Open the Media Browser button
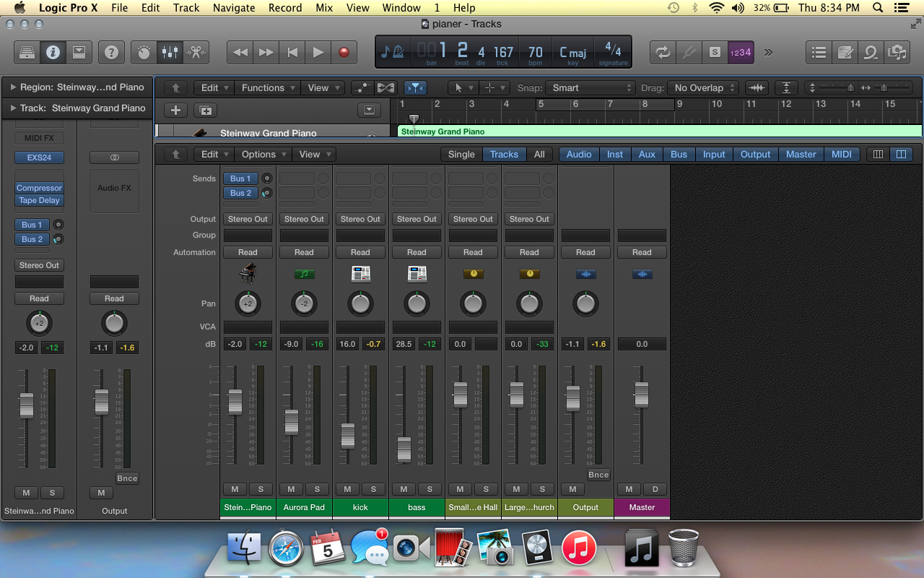924x578 pixels. [x=897, y=52]
